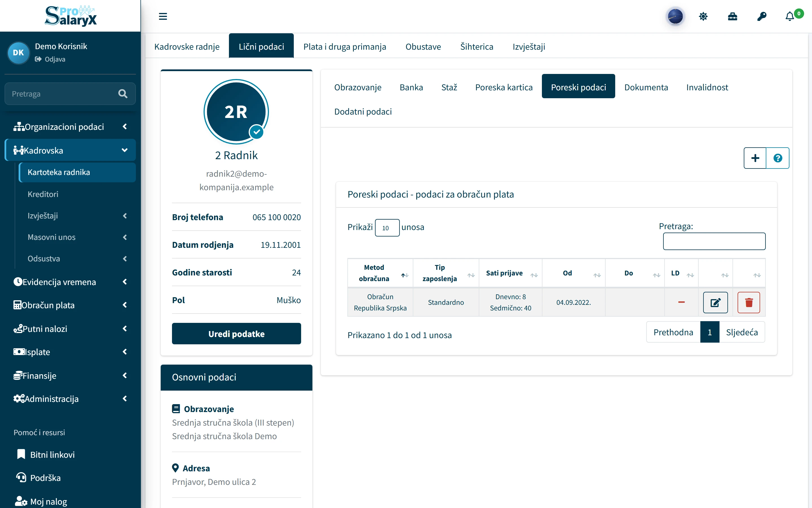Click Prethodna pagination button
The height and width of the screenshot is (508, 812).
tap(673, 332)
